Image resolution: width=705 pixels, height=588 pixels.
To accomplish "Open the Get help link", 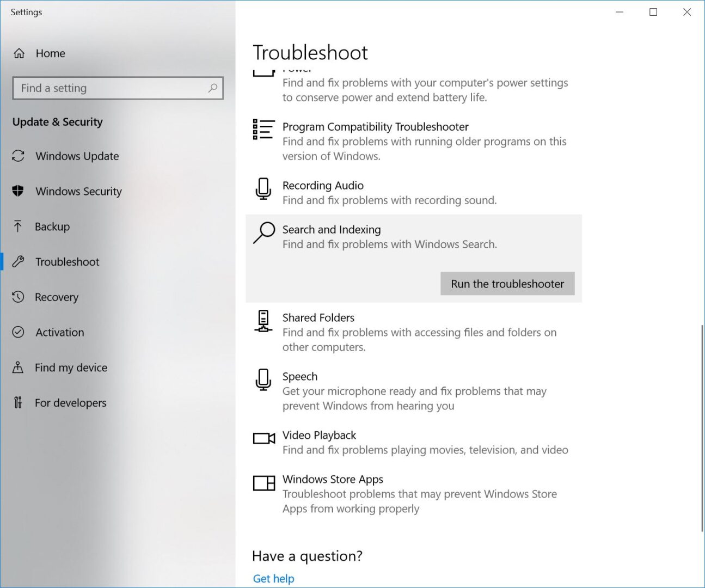I will pyautogui.click(x=273, y=578).
